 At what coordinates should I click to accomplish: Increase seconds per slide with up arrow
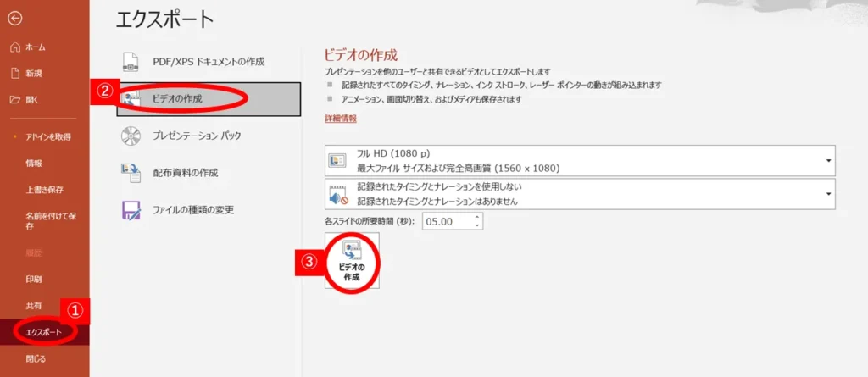(x=478, y=217)
